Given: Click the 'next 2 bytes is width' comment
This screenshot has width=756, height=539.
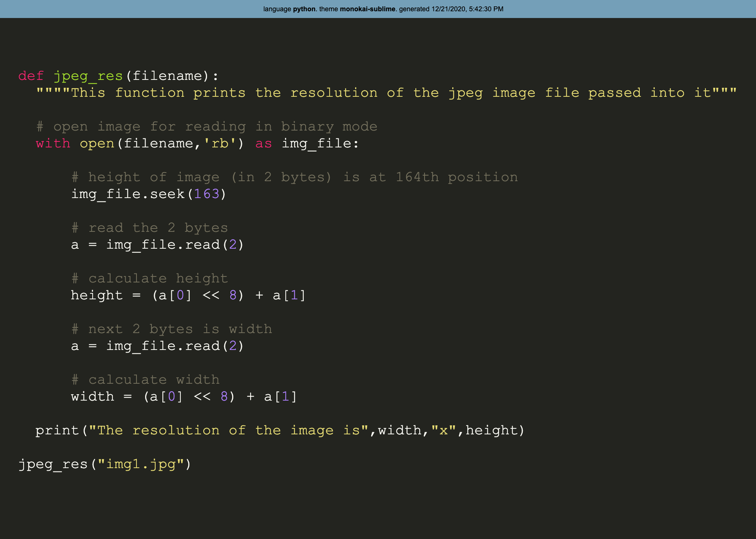Looking at the screenshot, I should 172,329.
